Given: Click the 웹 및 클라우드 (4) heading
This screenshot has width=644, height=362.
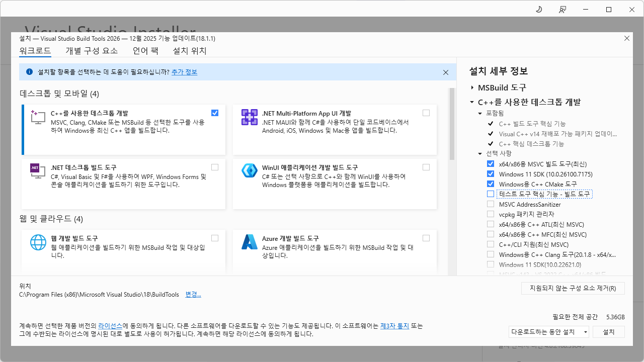Looking at the screenshot, I should (51, 219).
